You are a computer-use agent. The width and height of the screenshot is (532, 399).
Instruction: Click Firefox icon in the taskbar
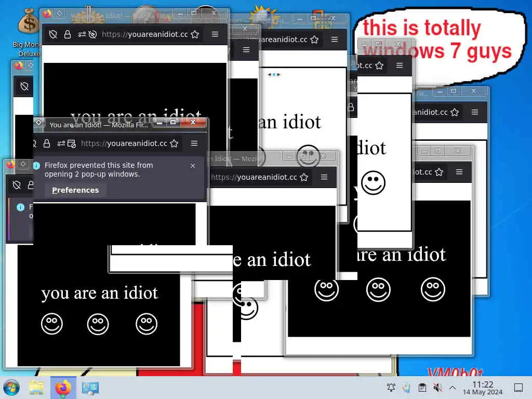click(x=63, y=388)
